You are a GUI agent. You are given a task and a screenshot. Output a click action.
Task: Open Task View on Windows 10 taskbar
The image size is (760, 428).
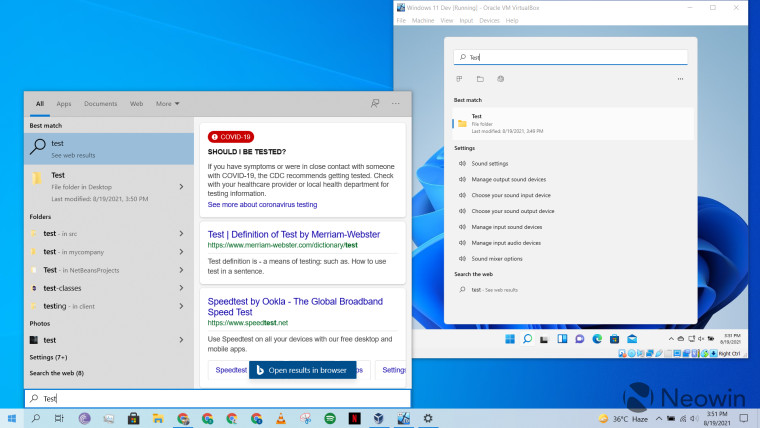coord(59,418)
